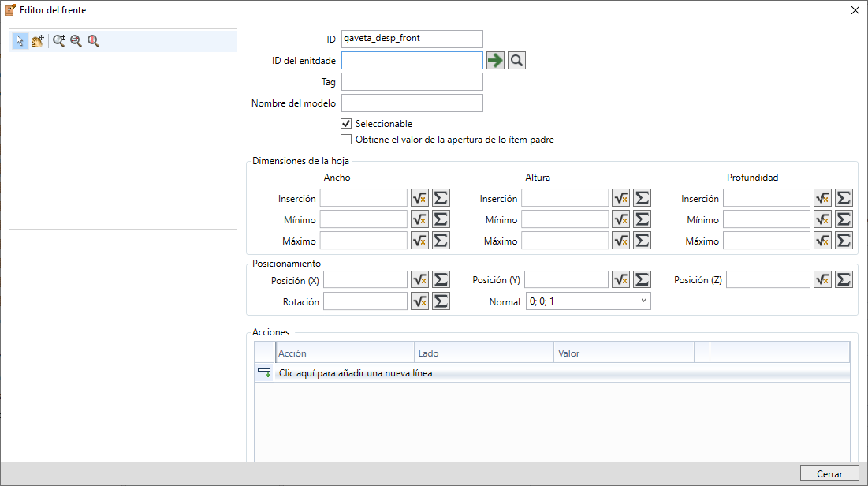This screenshot has width=868, height=486.
Task: Click add-row icon in Acciones table
Action: (264, 372)
